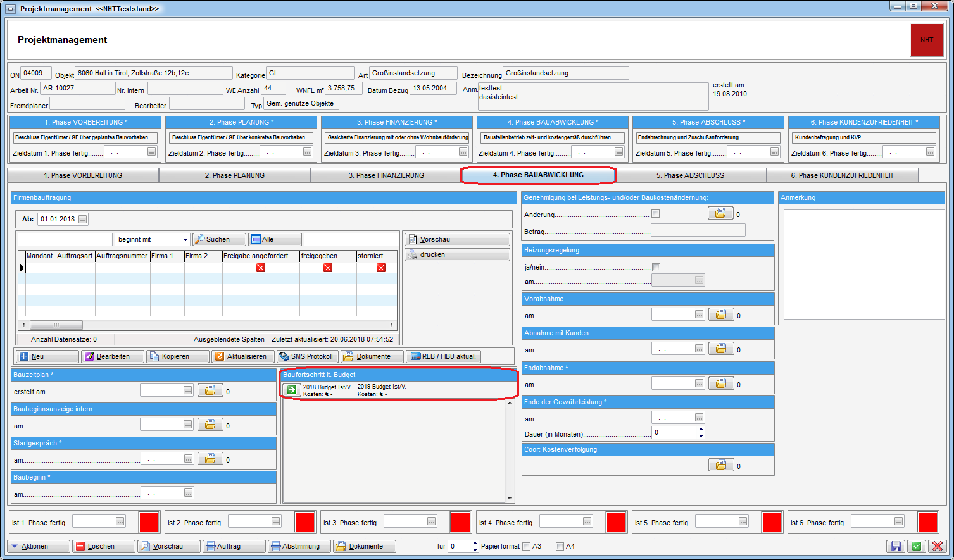Open folder icon for Vorabnahme
The height and width of the screenshot is (560, 954).
click(x=720, y=314)
